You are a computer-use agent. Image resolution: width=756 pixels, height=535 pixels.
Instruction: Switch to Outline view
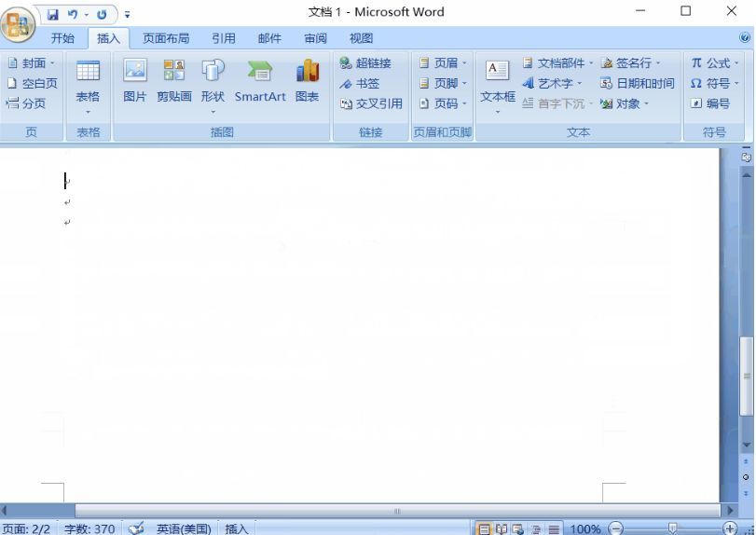pyautogui.click(x=536, y=529)
